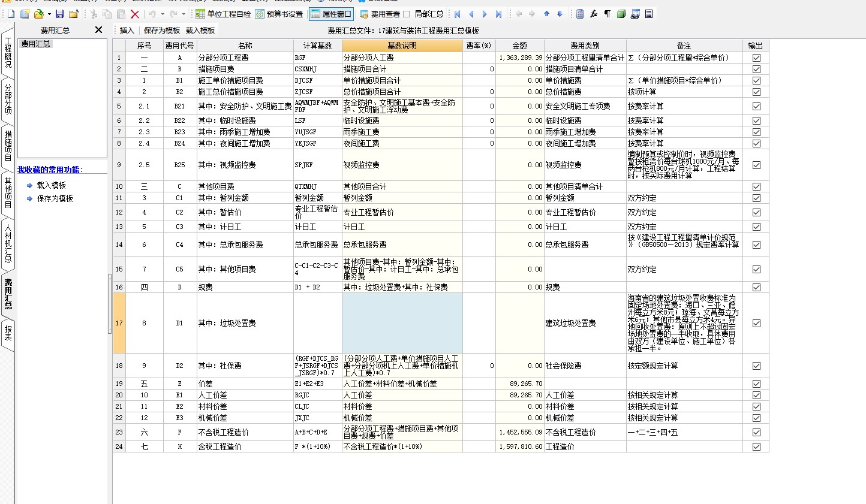
Task: Click the gray left arrow icon
Action: pos(519,14)
